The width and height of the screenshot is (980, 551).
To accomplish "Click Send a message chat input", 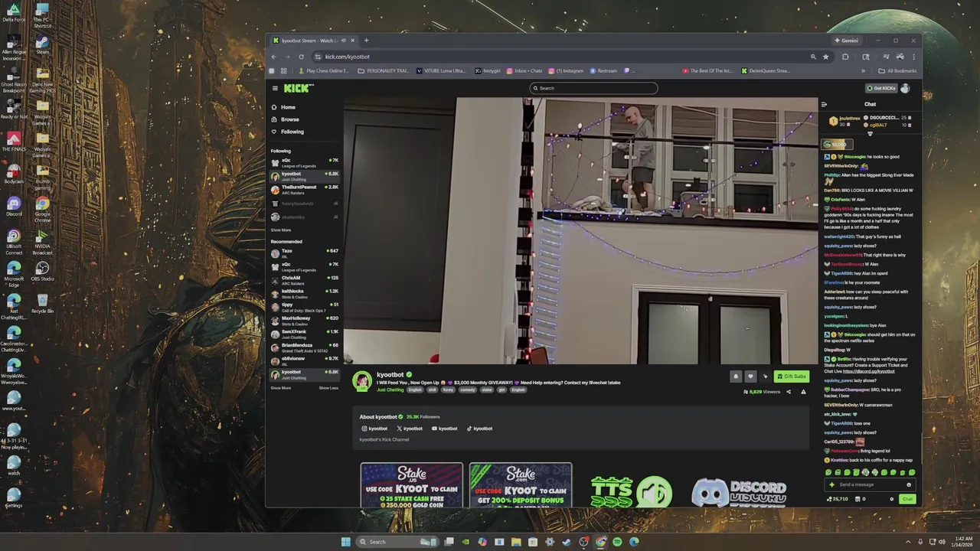I will pos(868,484).
